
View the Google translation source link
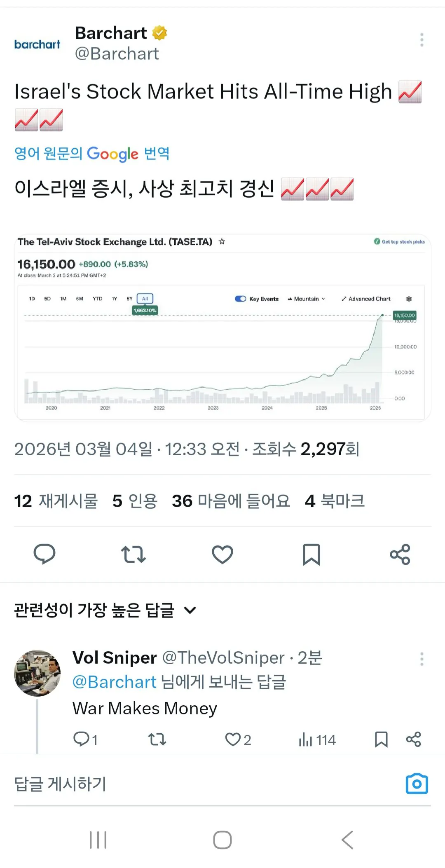pyautogui.click(x=92, y=154)
